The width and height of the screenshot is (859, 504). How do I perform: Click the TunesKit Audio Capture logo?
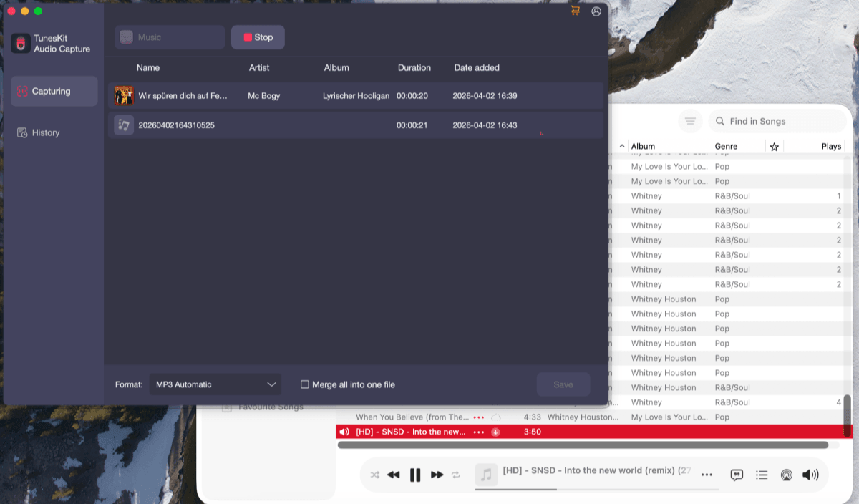coord(19,43)
